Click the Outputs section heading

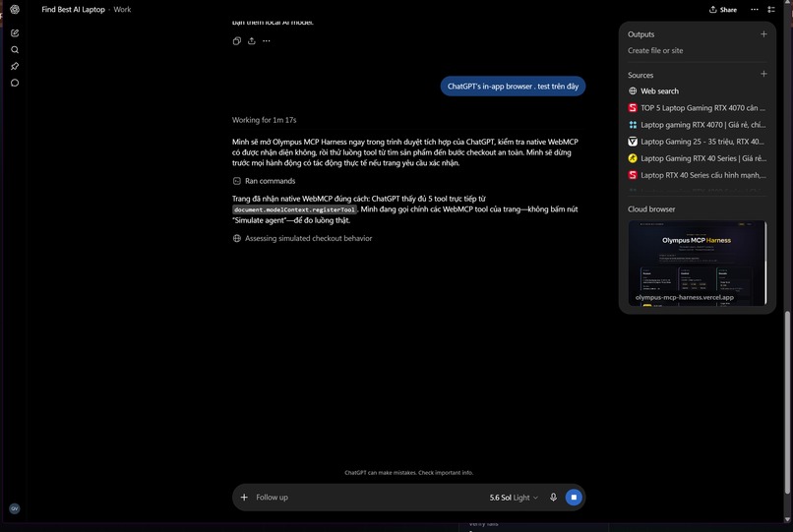pyautogui.click(x=640, y=34)
